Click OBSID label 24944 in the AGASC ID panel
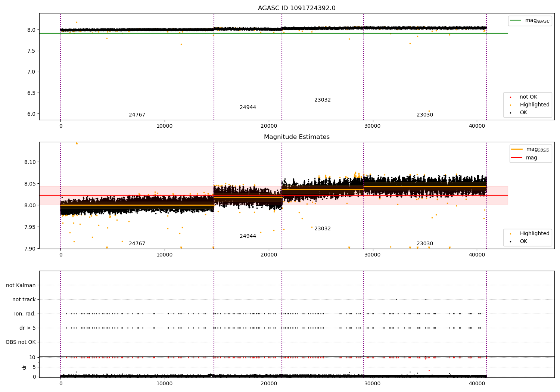Screen dimensions: 560x392 pyautogui.click(x=248, y=108)
